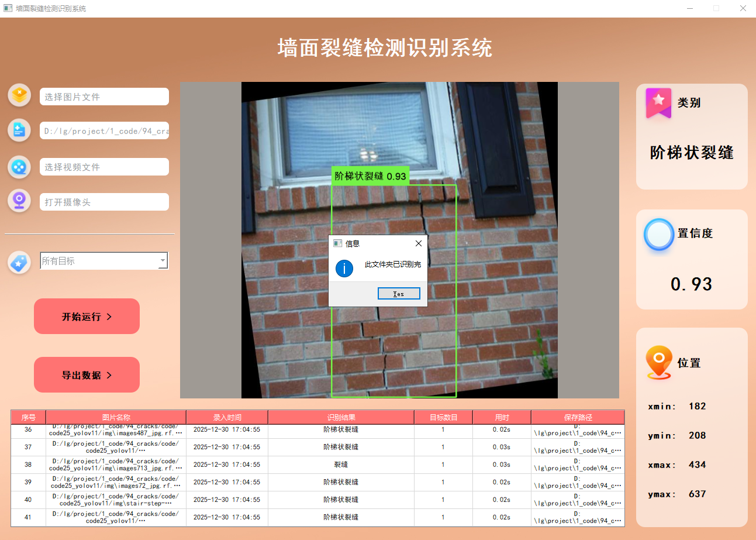The image size is (756, 540).
Task: Click the video file film reel icon
Action: pos(19,167)
